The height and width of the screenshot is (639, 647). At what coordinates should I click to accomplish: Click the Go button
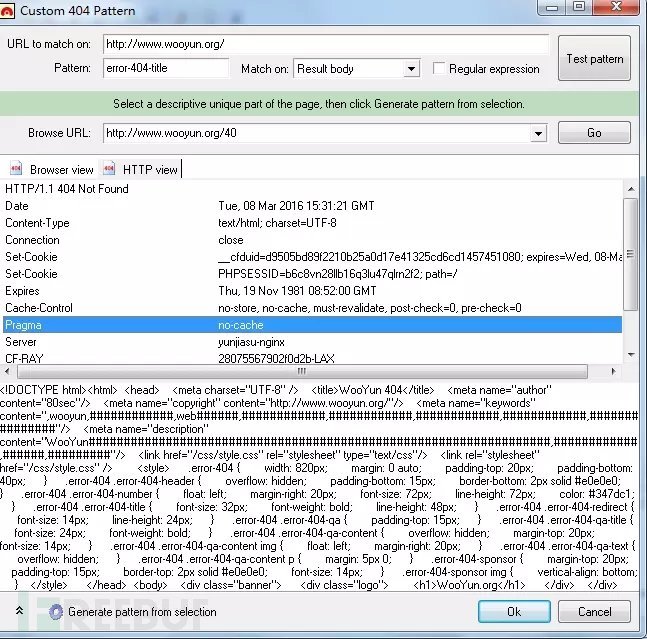pyautogui.click(x=594, y=133)
